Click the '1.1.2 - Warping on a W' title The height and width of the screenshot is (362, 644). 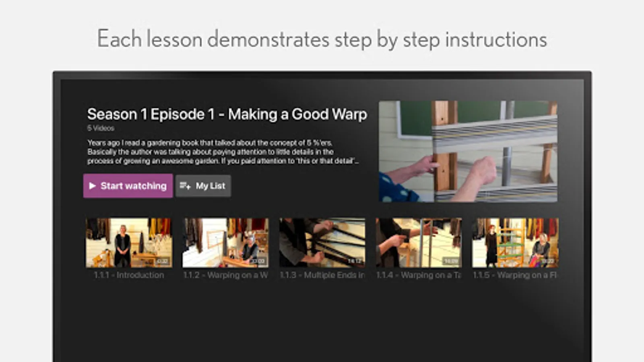click(225, 275)
